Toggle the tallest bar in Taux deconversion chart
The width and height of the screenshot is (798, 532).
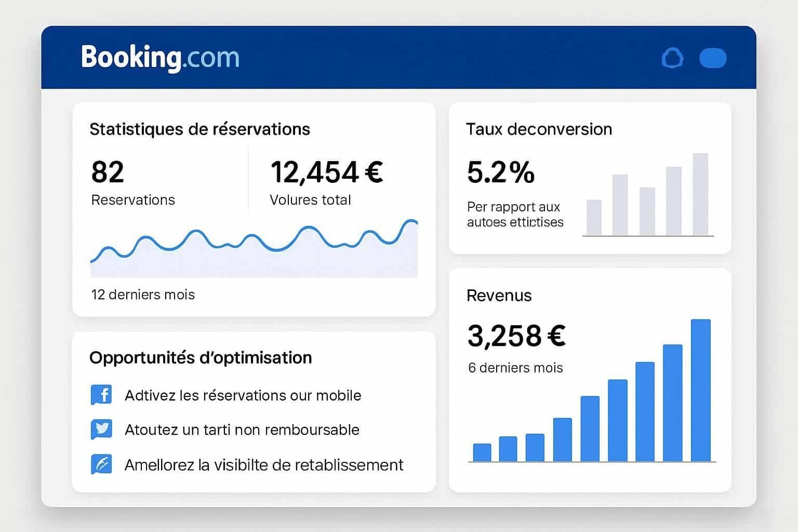(x=701, y=195)
